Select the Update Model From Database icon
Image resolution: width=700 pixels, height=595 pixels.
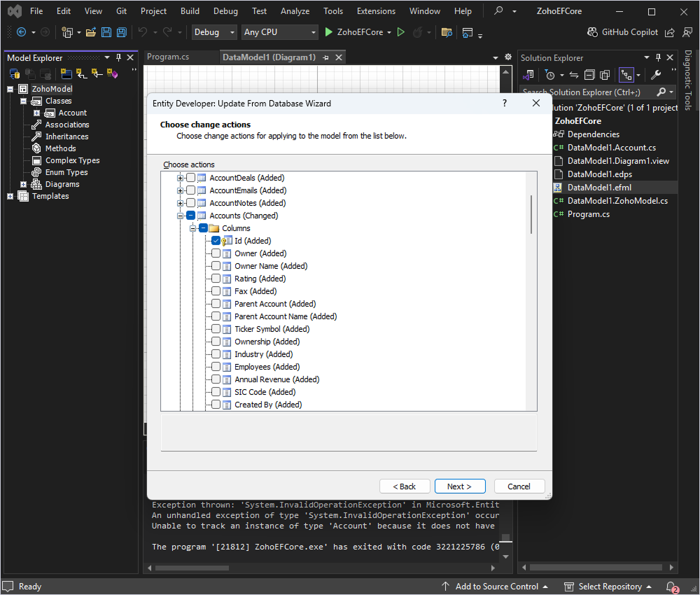tap(13, 73)
